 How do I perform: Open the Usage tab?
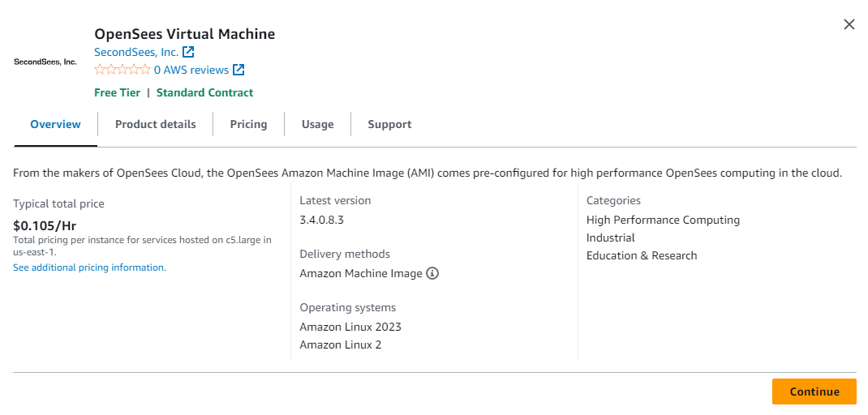click(318, 124)
